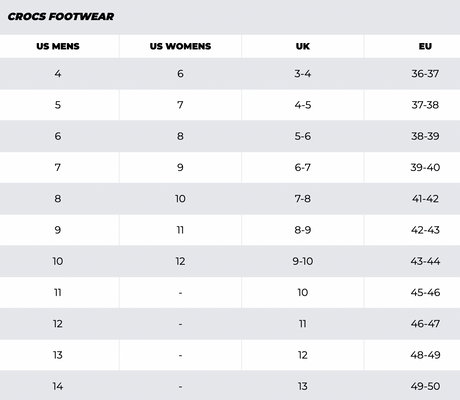Select EU size 48-49 cell

(425, 355)
